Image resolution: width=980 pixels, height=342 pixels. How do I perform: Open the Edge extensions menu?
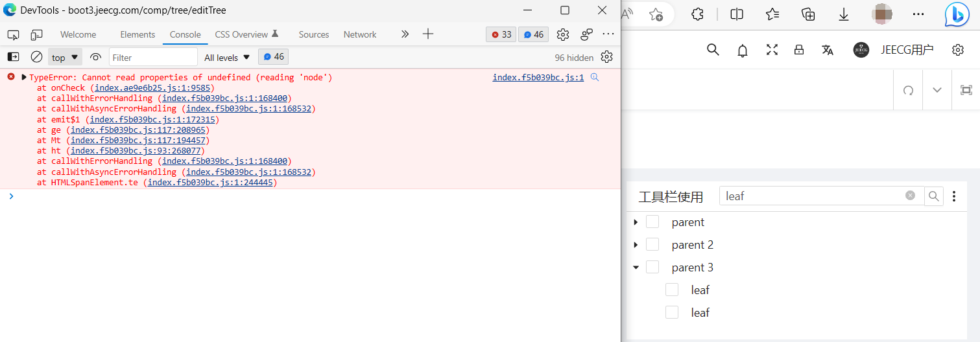[697, 14]
